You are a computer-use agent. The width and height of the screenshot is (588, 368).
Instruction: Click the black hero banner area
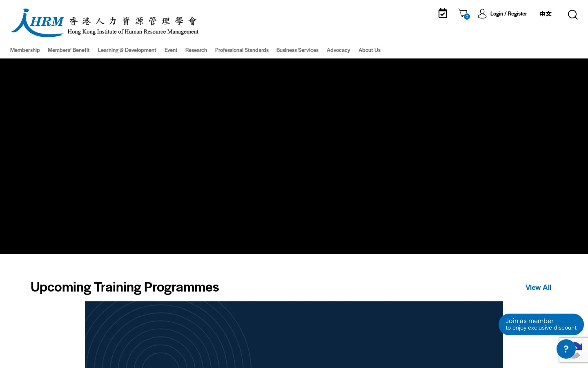coord(294,156)
